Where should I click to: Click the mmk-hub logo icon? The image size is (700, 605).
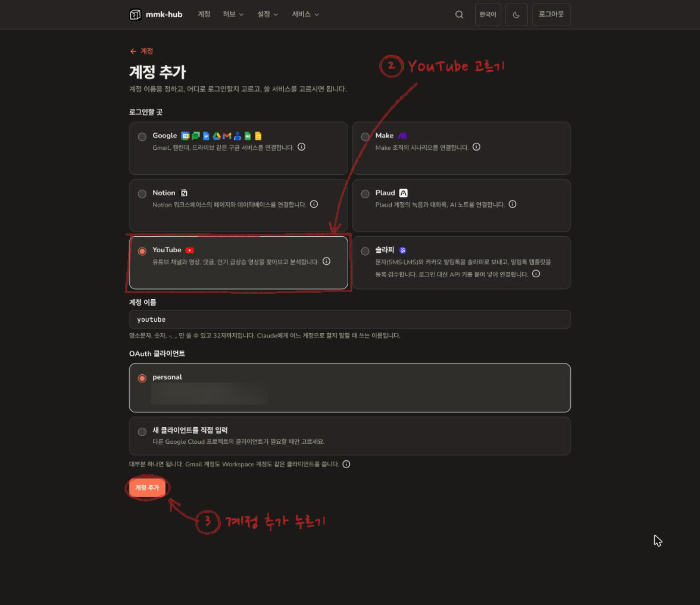pyautogui.click(x=135, y=14)
